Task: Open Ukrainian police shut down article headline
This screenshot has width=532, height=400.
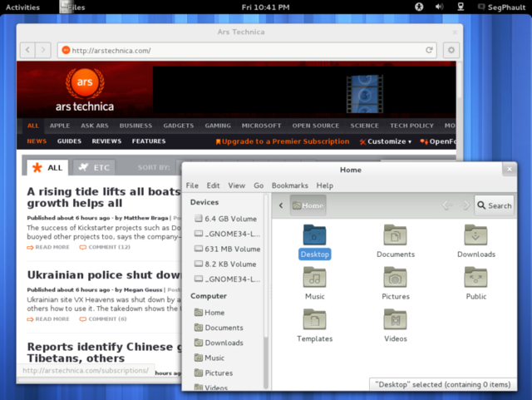Action: [x=104, y=274]
